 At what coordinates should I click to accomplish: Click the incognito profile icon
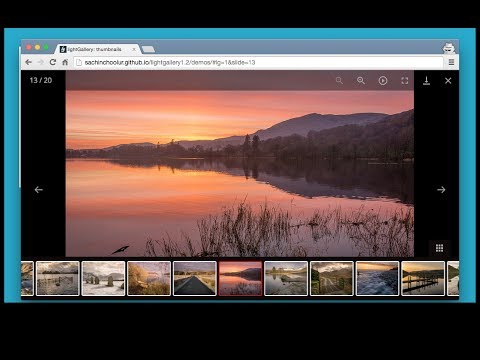pyautogui.click(x=449, y=48)
